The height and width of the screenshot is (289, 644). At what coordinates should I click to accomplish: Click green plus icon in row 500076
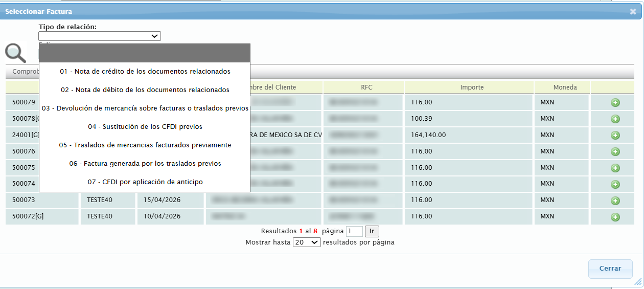coord(615,152)
